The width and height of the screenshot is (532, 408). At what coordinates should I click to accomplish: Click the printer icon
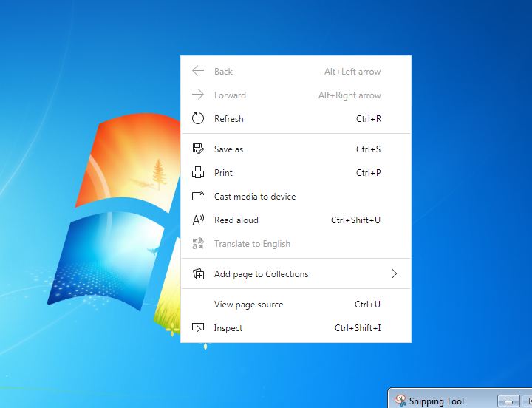tap(198, 172)
